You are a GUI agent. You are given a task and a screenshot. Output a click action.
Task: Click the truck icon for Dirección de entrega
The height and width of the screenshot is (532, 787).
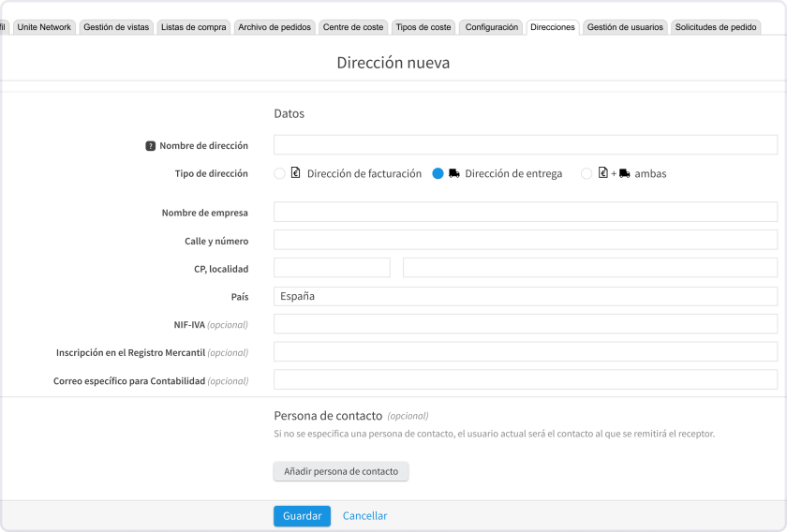tap(454, 173)
